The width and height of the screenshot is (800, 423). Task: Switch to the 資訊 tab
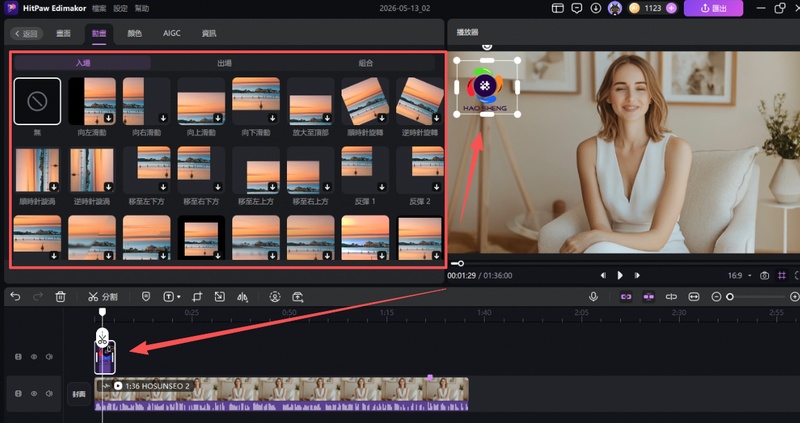(x=209, y=34)
